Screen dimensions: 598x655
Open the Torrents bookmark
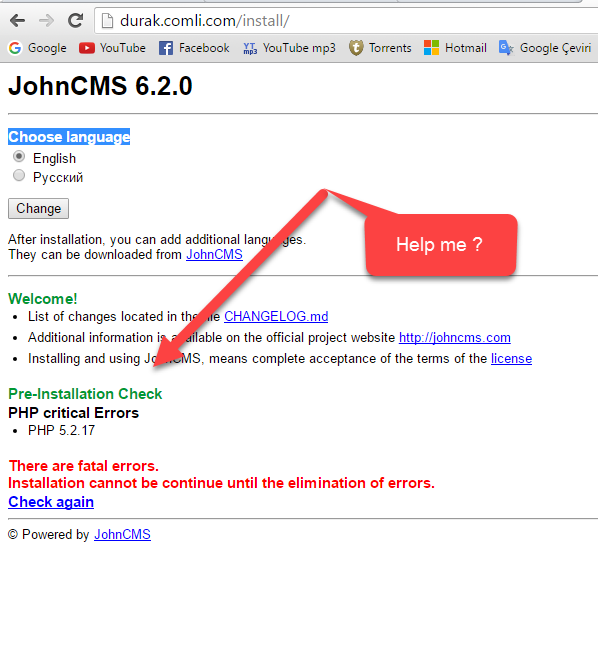[380, 48]
